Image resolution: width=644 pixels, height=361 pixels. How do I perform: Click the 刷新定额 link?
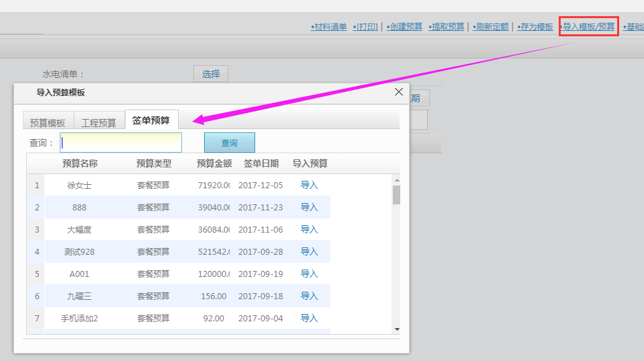(490, 27)
